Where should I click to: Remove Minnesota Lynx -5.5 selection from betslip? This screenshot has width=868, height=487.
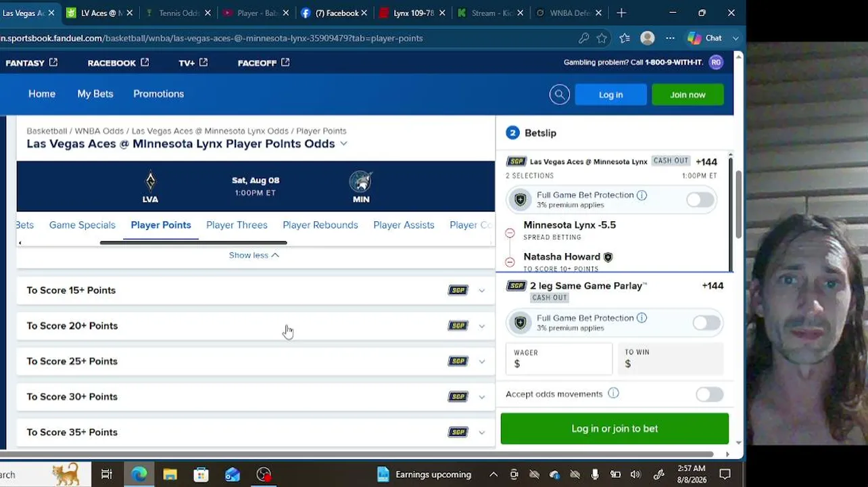point(510,233)
